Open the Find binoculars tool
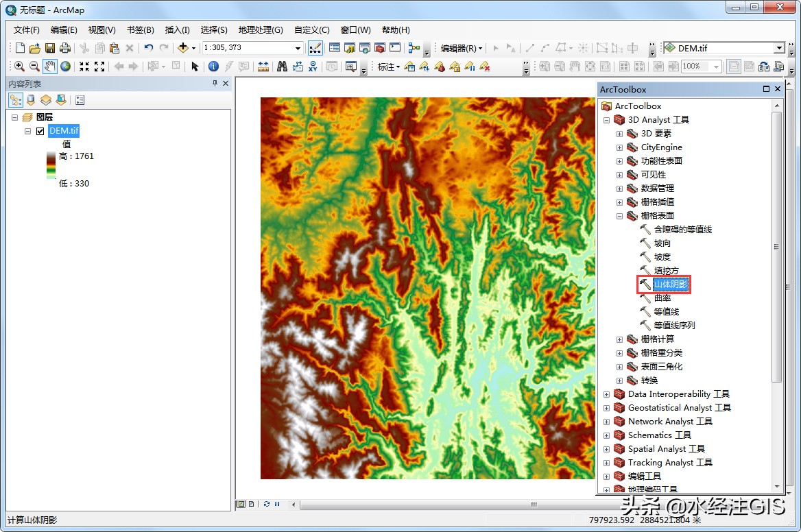 tap(282, 66)
